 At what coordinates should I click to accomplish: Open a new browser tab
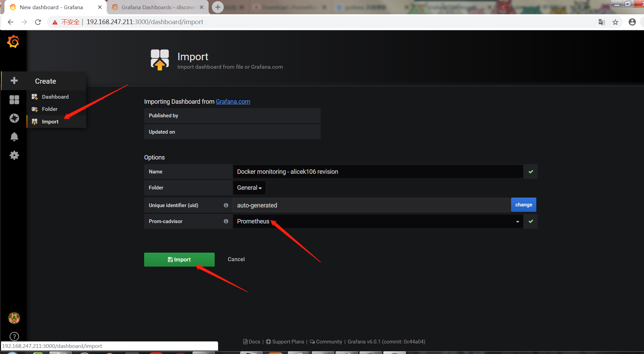point(218,7)
